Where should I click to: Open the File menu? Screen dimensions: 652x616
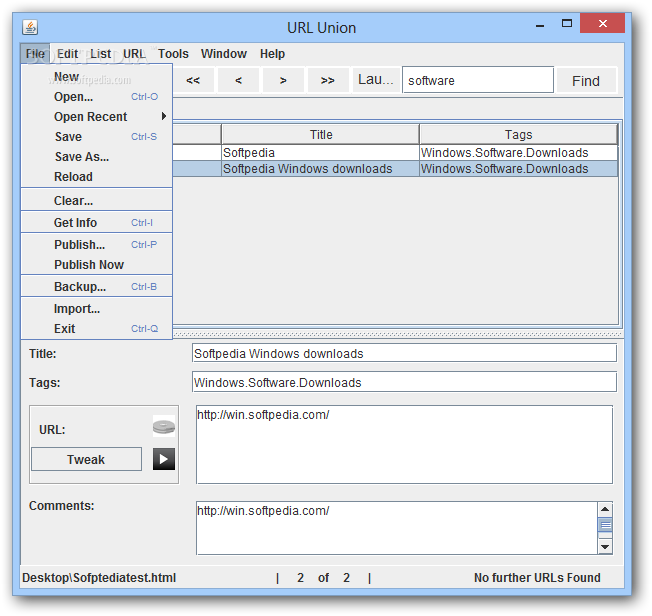click(x=35, y=54)
